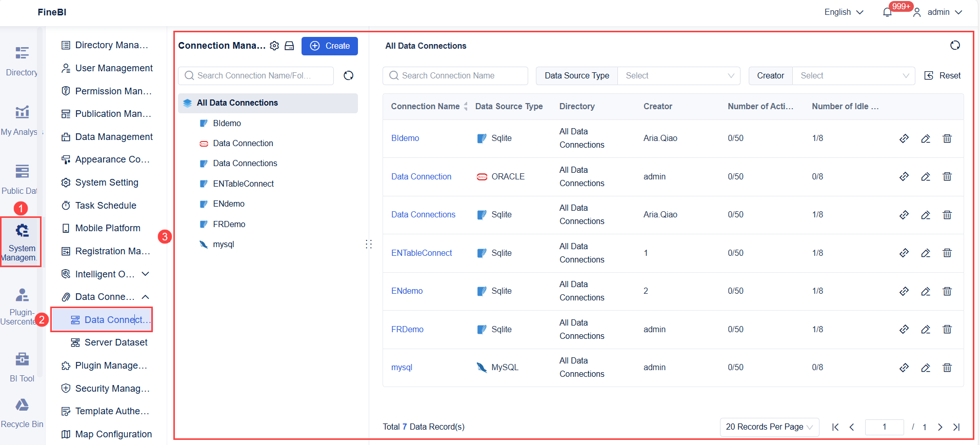This screenshot has width=980, height=445.
Task: Click the Search Connection Name field
Action: 455,76
